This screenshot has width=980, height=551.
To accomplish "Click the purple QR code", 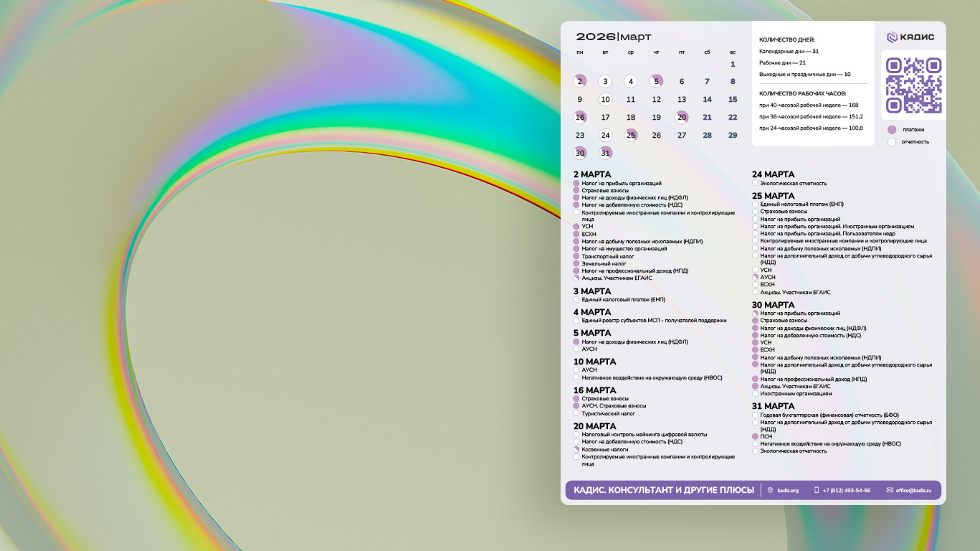I will pyautogui.click(x=913, y=85).
